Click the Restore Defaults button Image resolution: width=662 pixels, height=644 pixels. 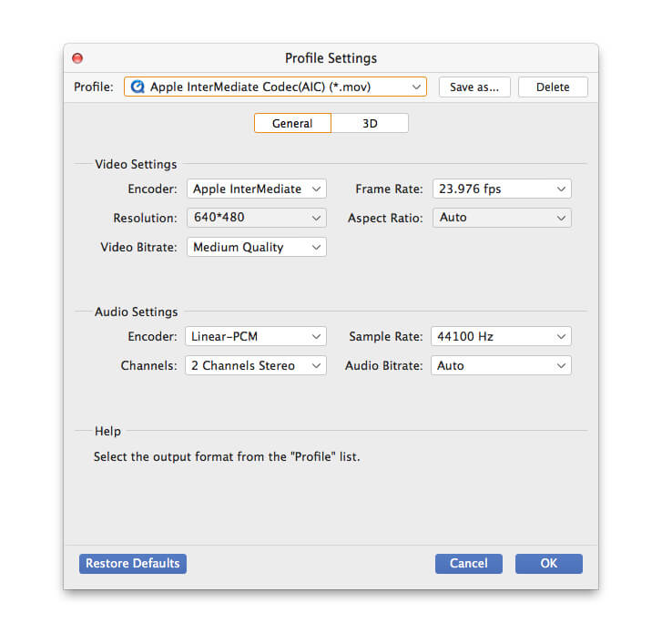[133, 563]
